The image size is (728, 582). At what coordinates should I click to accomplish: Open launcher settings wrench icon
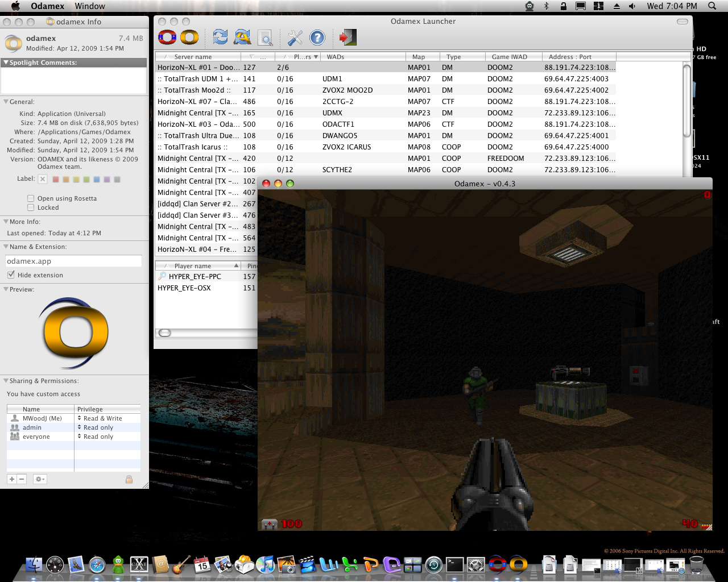[x=295, y=38]
